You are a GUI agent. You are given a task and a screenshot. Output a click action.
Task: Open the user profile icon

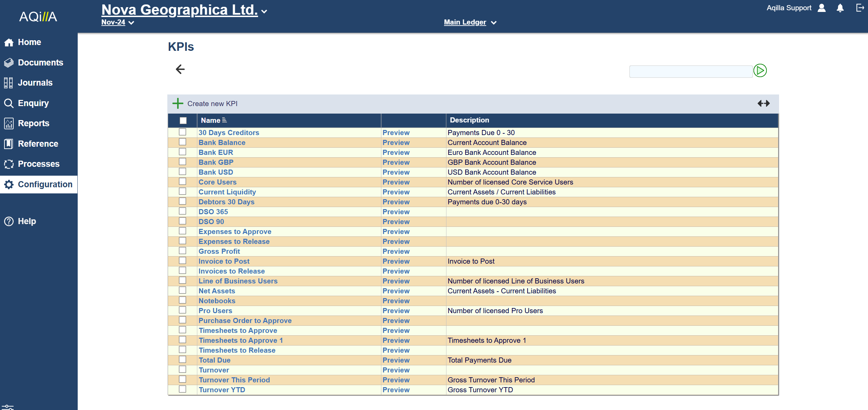click(x=822, y=8)
